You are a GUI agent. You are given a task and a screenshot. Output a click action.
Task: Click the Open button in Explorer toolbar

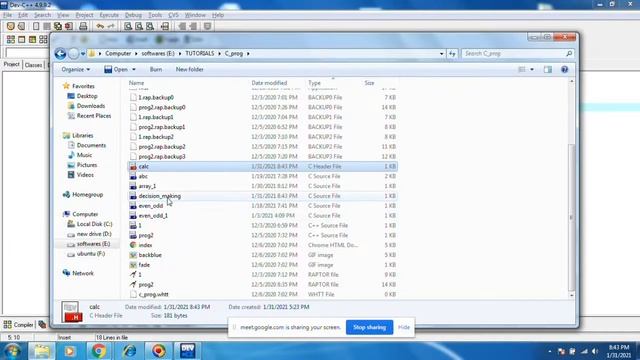tap(116, 69)
